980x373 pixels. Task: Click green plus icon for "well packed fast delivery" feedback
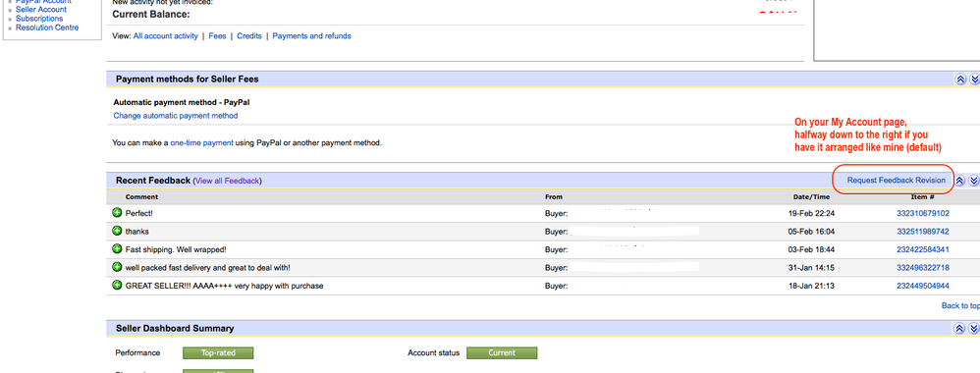tap(117, 267)
